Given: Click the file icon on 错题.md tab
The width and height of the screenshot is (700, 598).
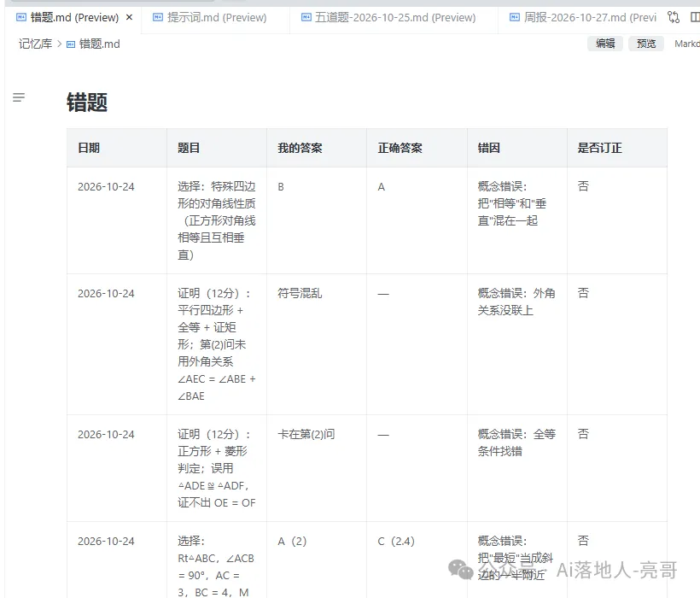Looking at the screenshot, I should point(21,17).
